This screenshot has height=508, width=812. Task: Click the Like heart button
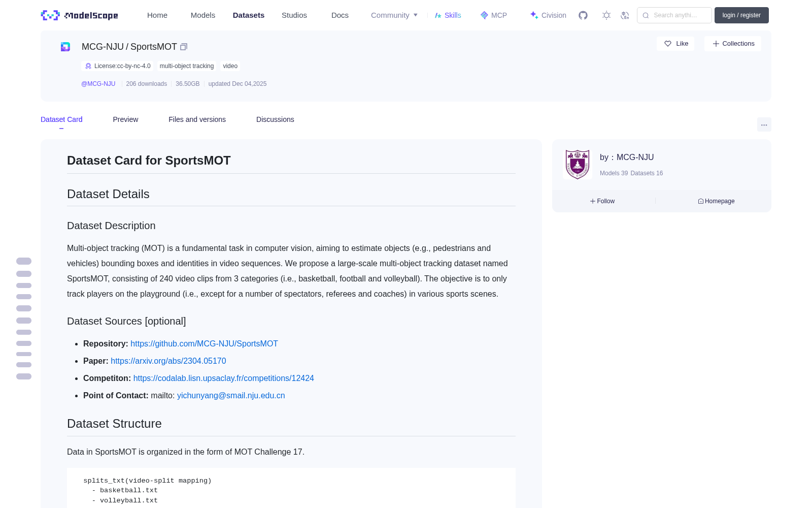coord(675,44)
